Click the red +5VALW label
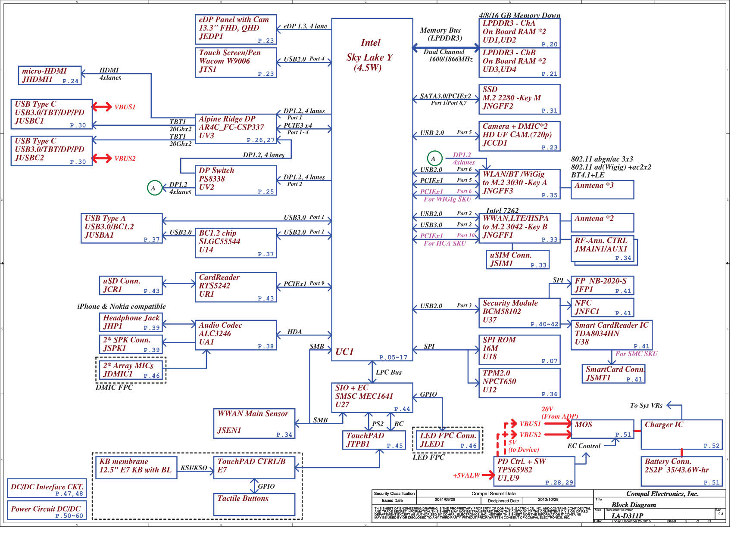The width and height of the screenshot is (756, 534). (x=466, y=475)
